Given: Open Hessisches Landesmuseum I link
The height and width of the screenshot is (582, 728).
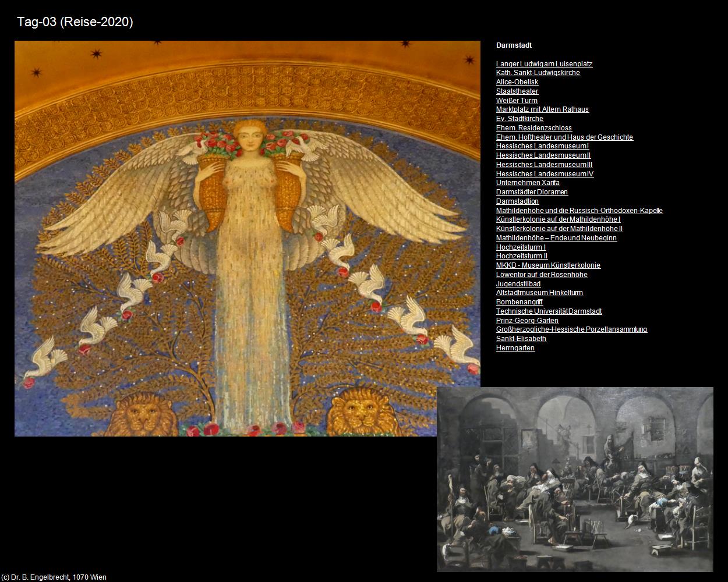Looking at the screenshot, I should pos(543,146).
